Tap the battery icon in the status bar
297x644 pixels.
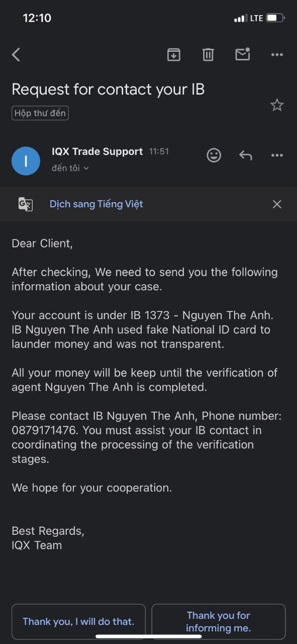(275, 18)
